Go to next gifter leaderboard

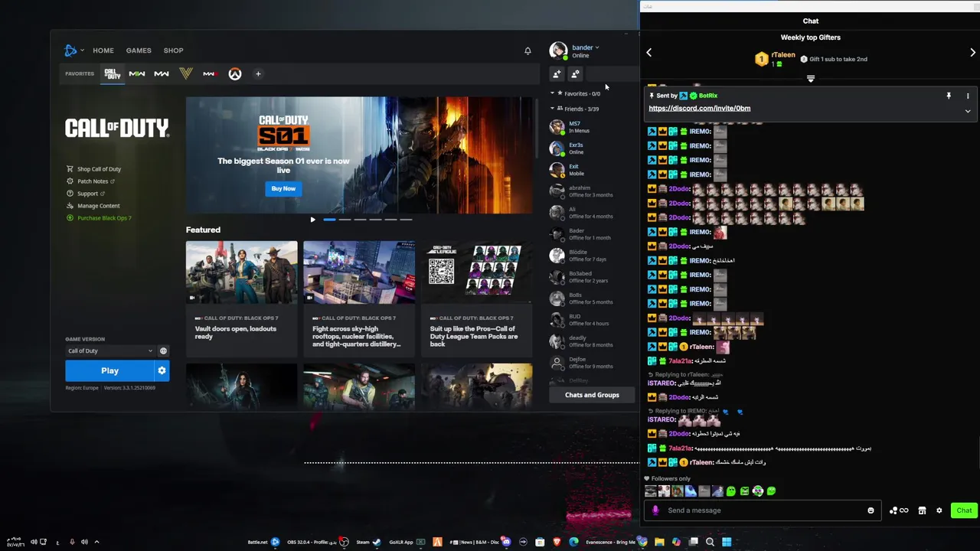pos(972,52)
